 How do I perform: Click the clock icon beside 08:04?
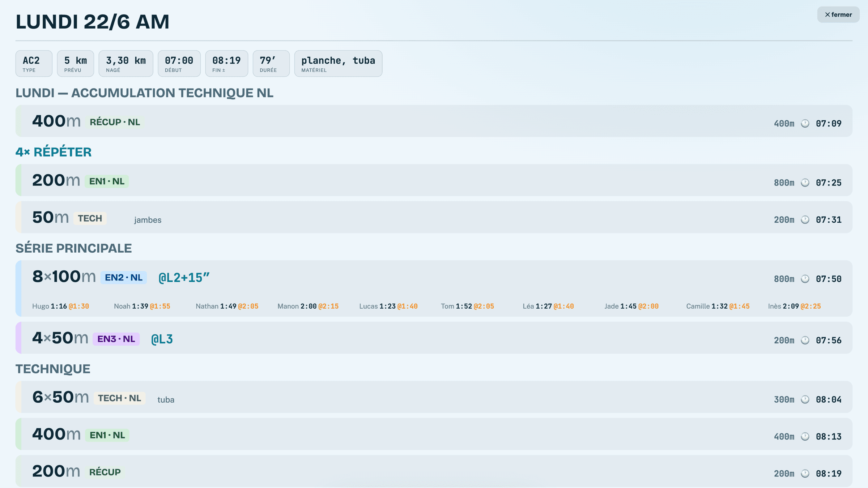tap(805, 400)
